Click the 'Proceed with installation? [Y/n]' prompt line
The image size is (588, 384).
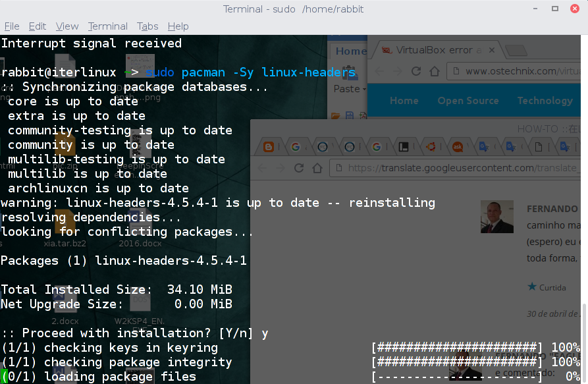point(134,333)
